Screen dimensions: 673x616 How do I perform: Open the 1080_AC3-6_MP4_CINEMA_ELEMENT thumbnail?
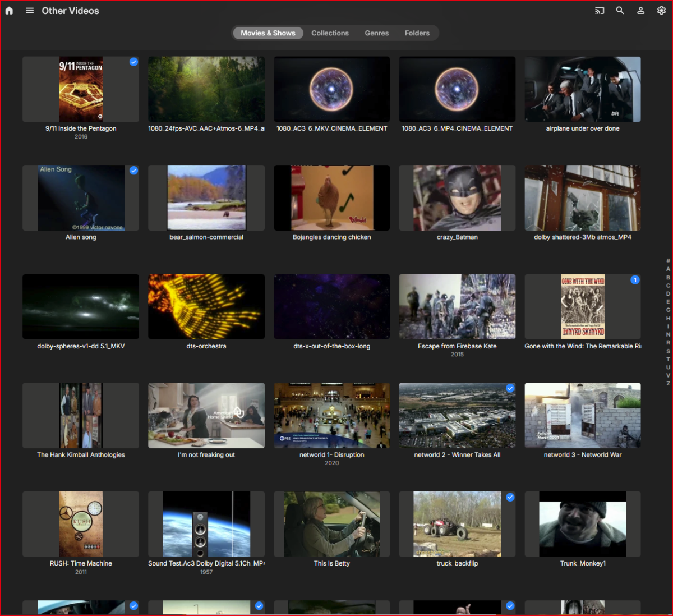point(457,89)
